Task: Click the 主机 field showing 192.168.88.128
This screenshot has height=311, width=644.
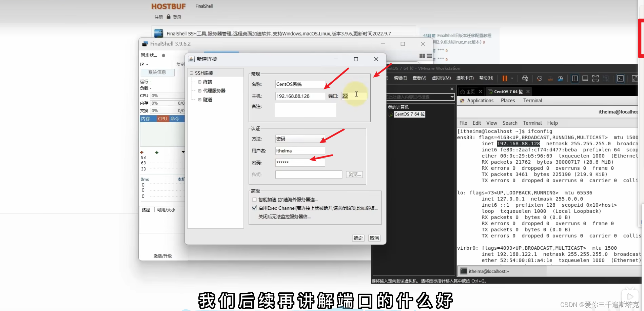Action: click(300, 96)
